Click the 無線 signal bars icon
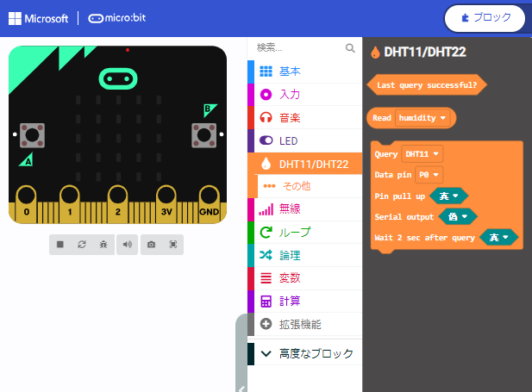 (266, 209)
